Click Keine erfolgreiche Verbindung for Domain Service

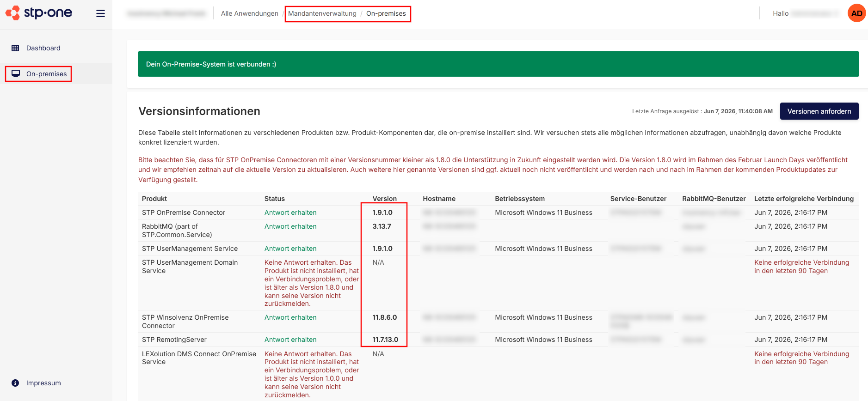coord(802,267)
